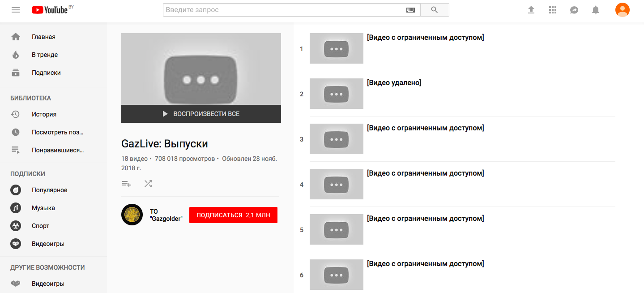644x293 pixels.
Task: Click the upload video icon
Action: [x=531, y=10]
